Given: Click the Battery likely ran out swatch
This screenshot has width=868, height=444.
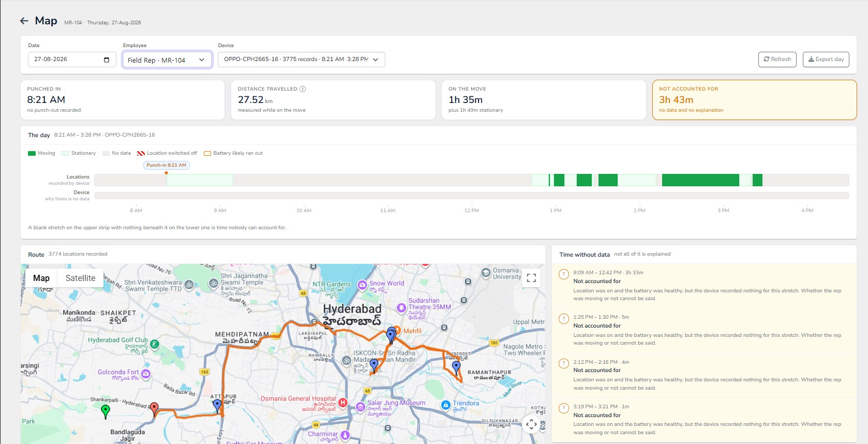Looking at the screenshot, I should click(x=207, y=153).
